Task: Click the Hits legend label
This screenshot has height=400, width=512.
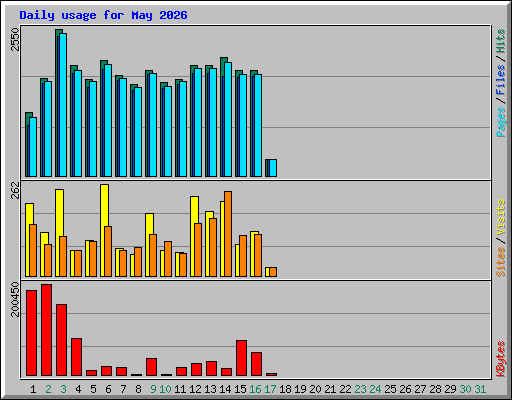Action: click(501, 41)
